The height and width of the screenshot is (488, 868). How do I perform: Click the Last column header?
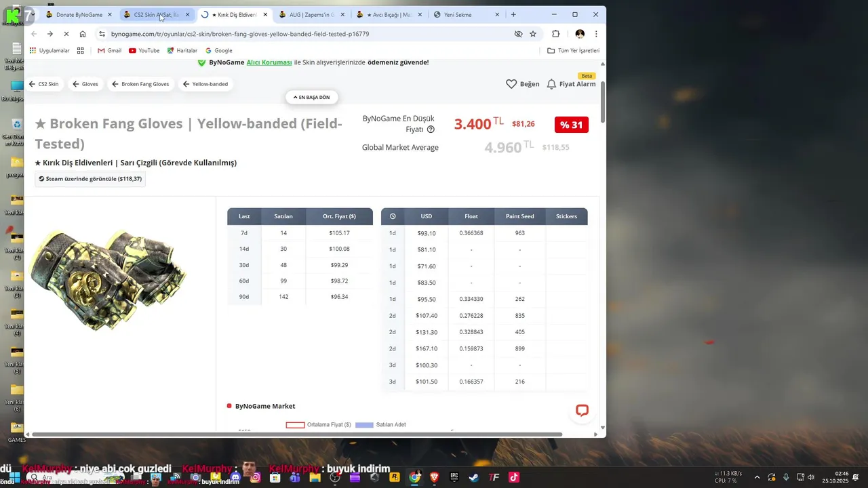coord(244,216)
